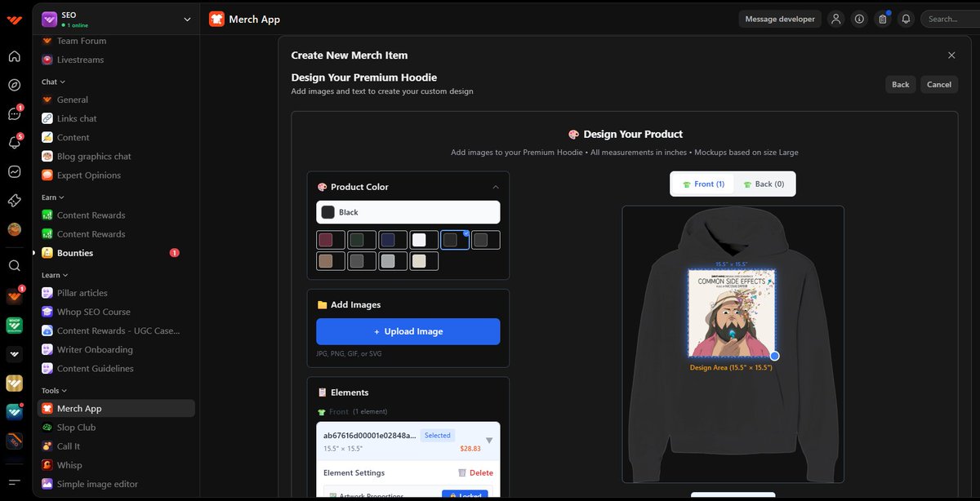Image resolution: width=980 pixels, height=501 pixels.
Task: Click the Whop logo at top left
Action: point(14,19)
